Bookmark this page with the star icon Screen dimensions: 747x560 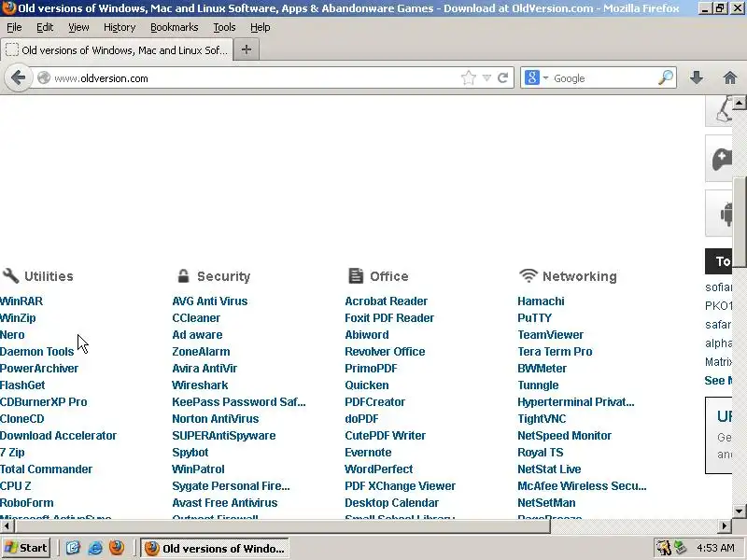(x=469, y=77)
